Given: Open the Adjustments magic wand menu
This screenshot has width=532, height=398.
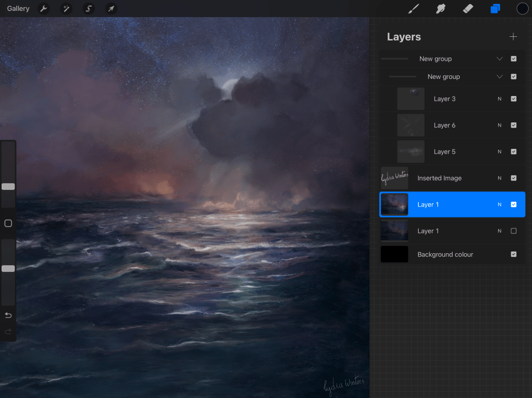Looking at the screenshot, I should tap(66, 9).
